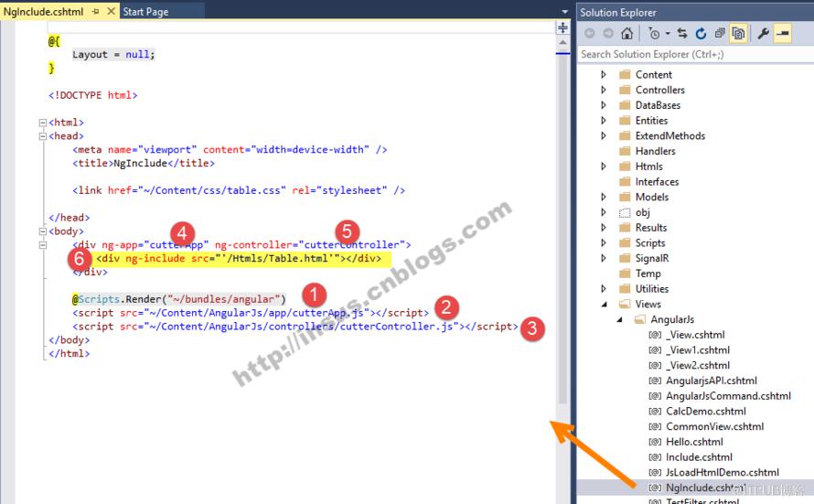Click the Hello.cshtml file icon
The image size is (814, 504).
[655, 442]
